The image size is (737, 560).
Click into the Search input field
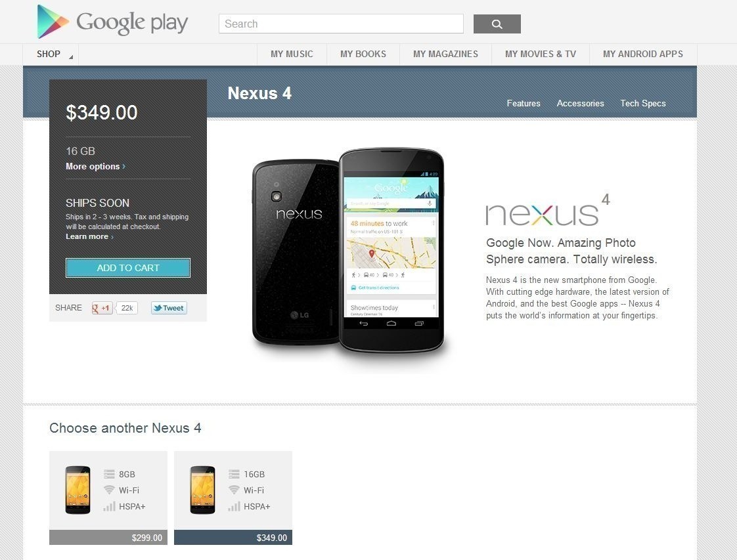click(x=341, y=24)
